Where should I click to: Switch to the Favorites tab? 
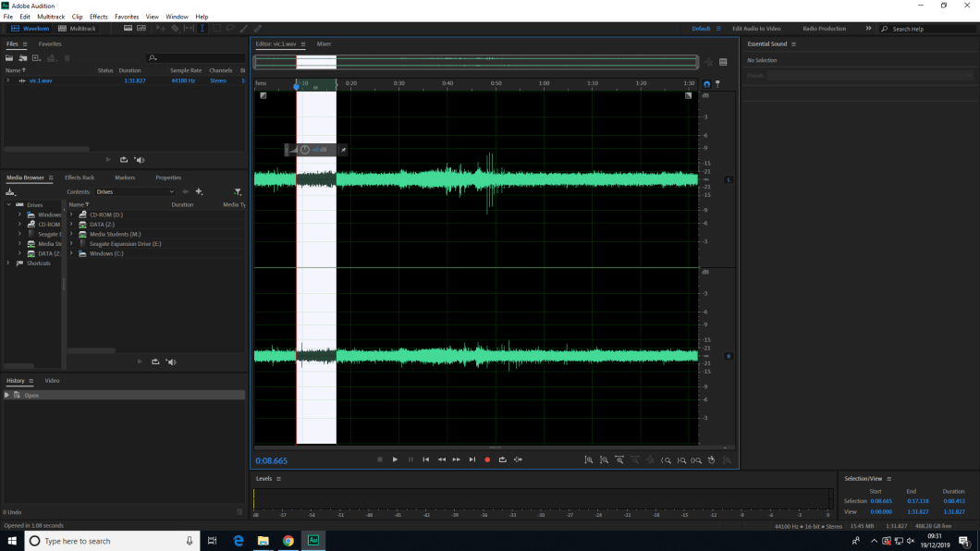click(x=50, y=44)
